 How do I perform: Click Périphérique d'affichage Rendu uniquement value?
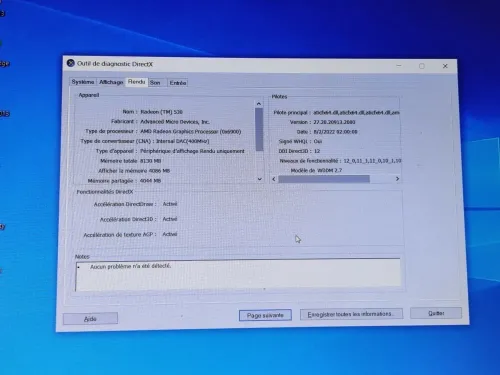[x=192, y=151]
